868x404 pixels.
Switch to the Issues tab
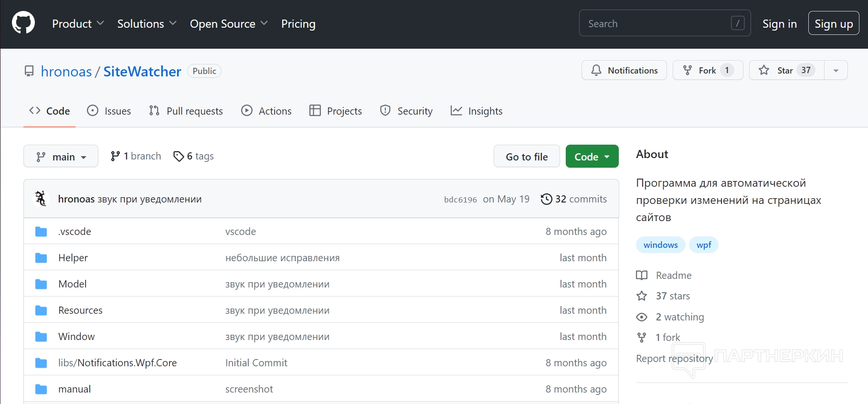point(109,111)
